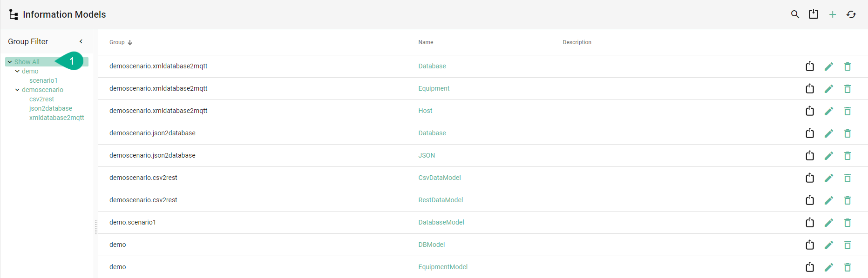Collapse the Group Filter panel
This screenshot has height=278, width=868.
[81, 41]
